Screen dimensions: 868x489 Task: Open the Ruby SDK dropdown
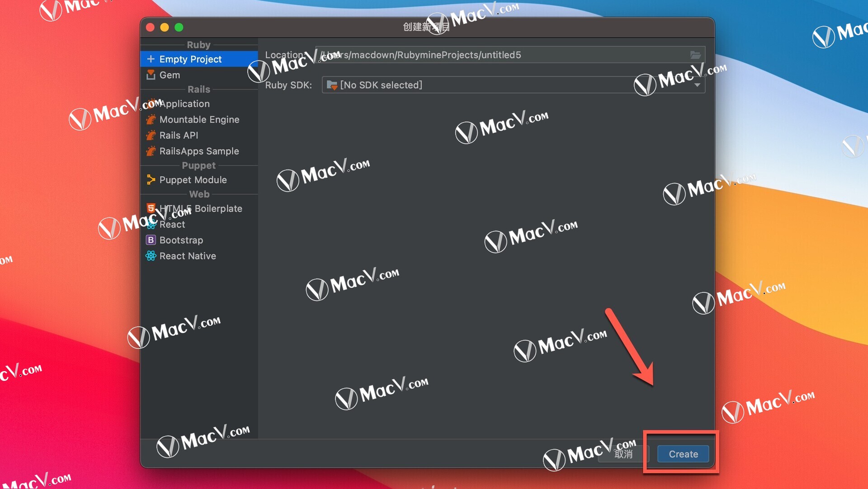click(x=513, y=85)
